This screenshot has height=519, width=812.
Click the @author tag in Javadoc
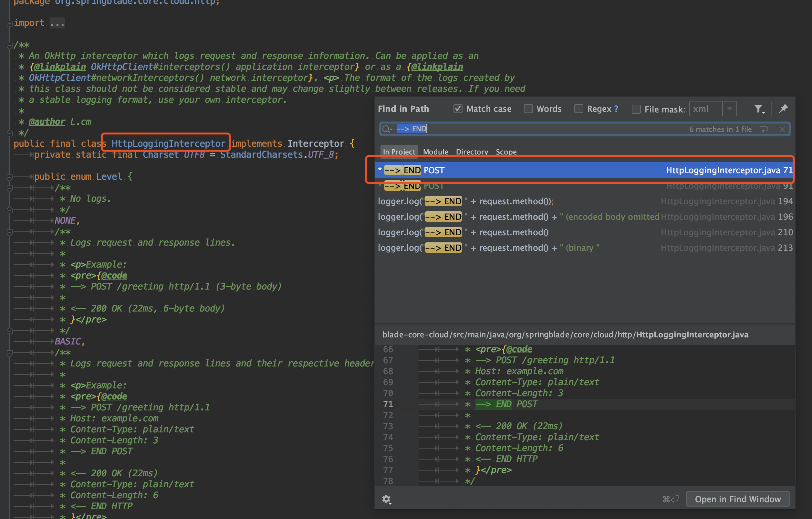point(47,122)
